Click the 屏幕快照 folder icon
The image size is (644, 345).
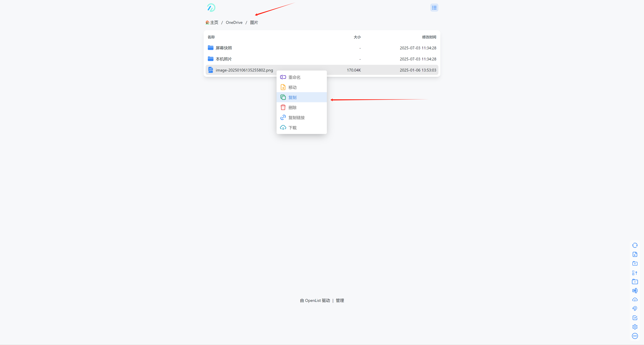[x=210, y=48]
